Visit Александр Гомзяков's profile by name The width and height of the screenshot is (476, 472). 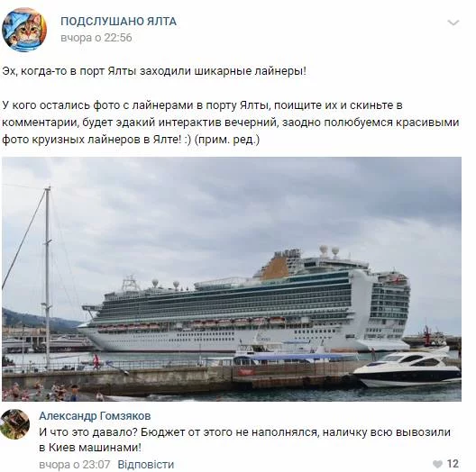tap(95, 416)
